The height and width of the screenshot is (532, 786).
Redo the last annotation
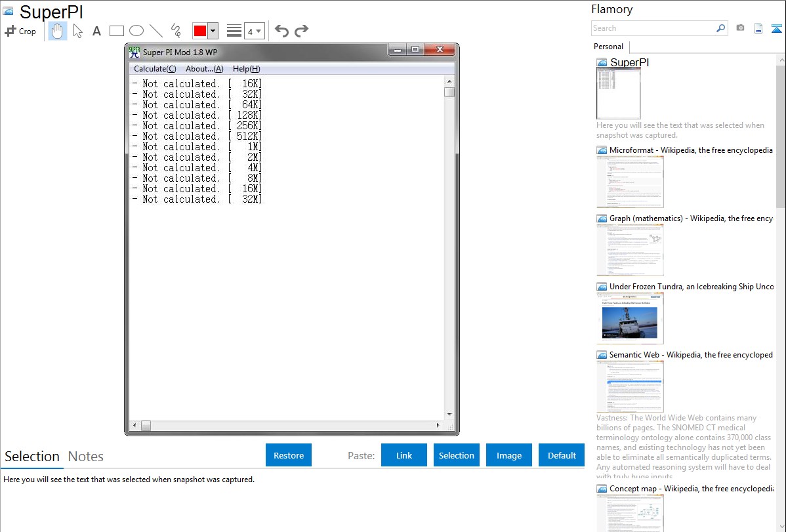pyautogui.click(x=301, y=31)
